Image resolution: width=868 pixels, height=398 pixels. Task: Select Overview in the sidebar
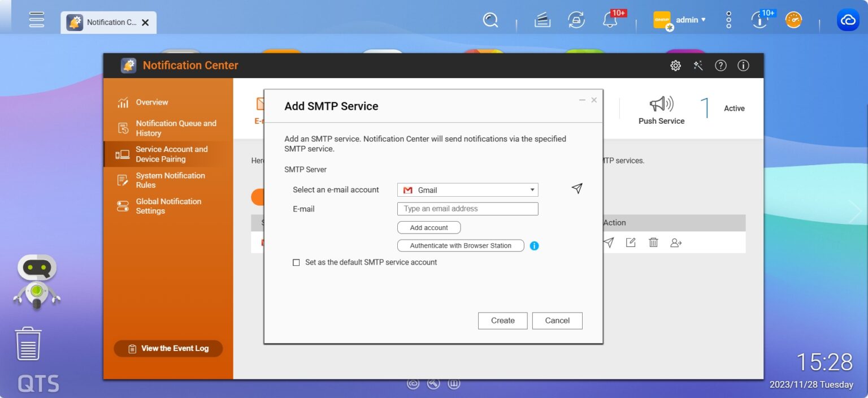[151, 102]
